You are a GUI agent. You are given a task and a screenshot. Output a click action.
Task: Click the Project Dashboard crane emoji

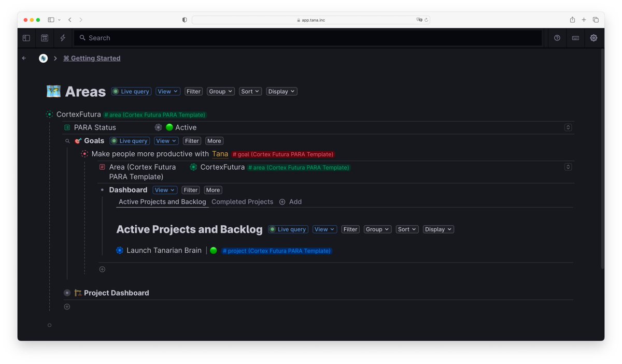(x=78, y=293)
